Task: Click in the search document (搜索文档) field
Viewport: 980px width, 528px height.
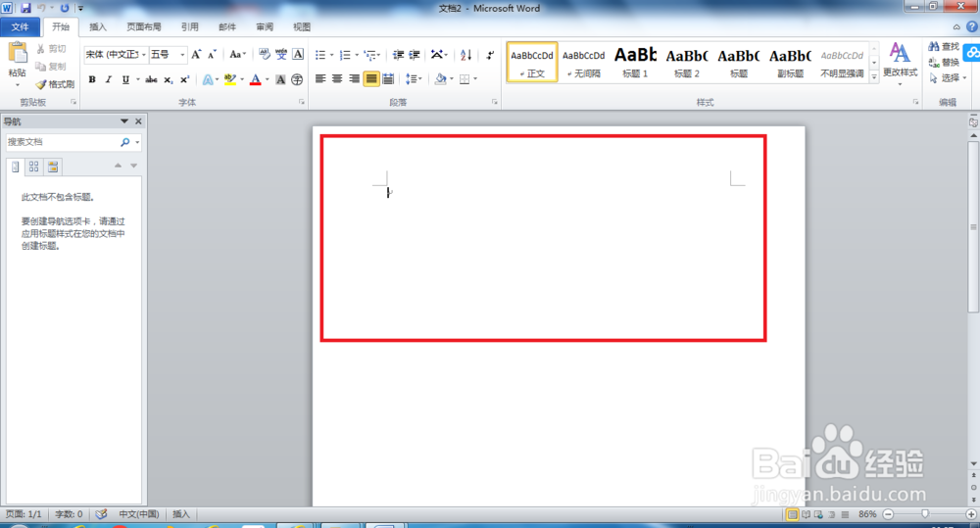Action: click(63, 142)
